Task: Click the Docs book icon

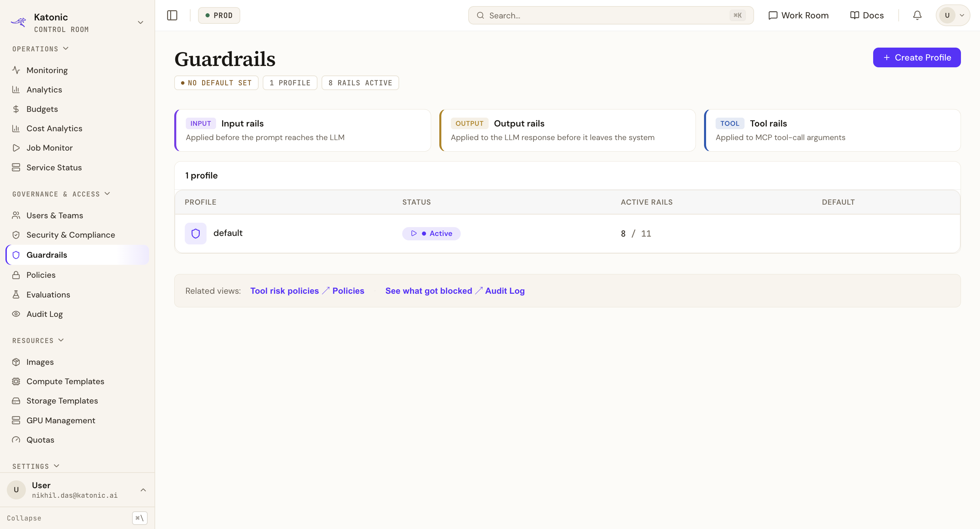Action: point(854,15)
